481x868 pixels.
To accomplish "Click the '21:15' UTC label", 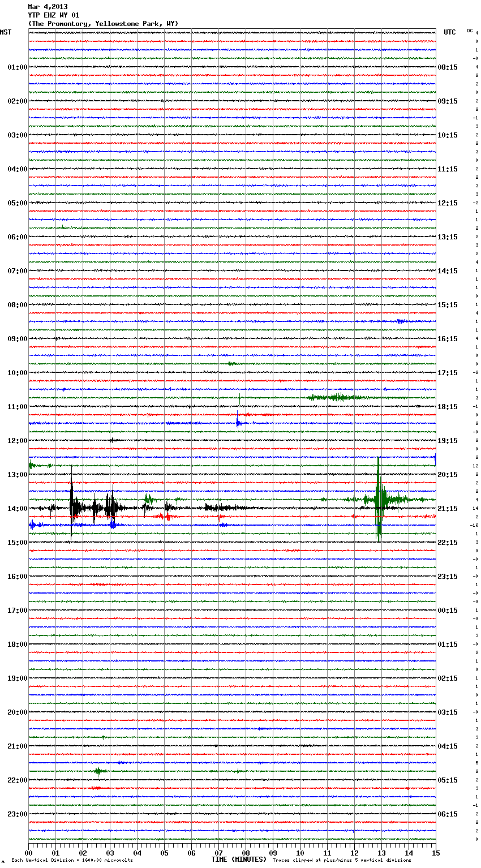I will tap(448, 509).
